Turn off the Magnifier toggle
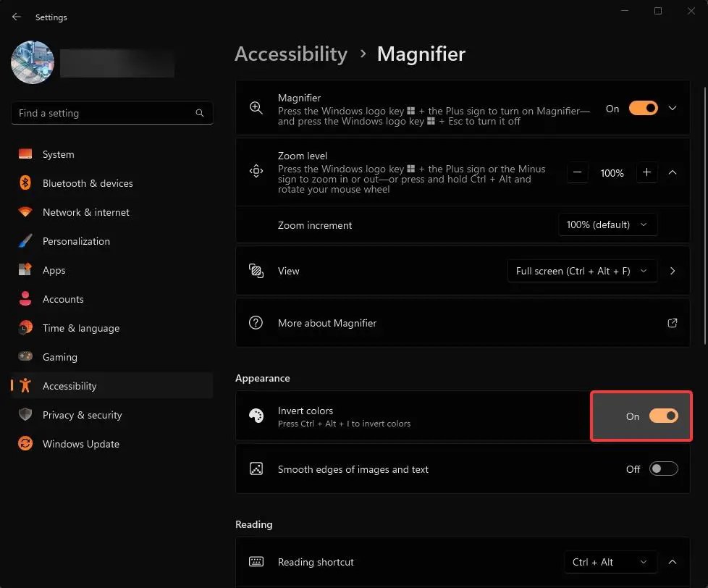Screen dimensions: 708x588 point(644,109)
